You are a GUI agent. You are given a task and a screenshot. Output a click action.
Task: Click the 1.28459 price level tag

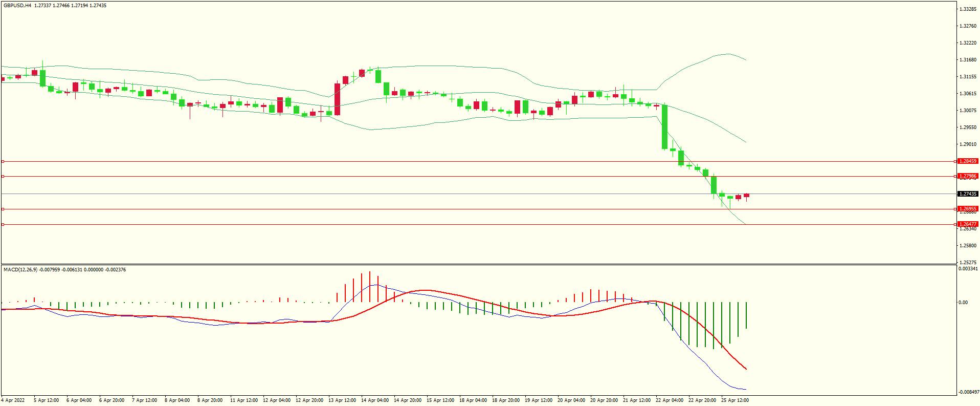point(967,161)
